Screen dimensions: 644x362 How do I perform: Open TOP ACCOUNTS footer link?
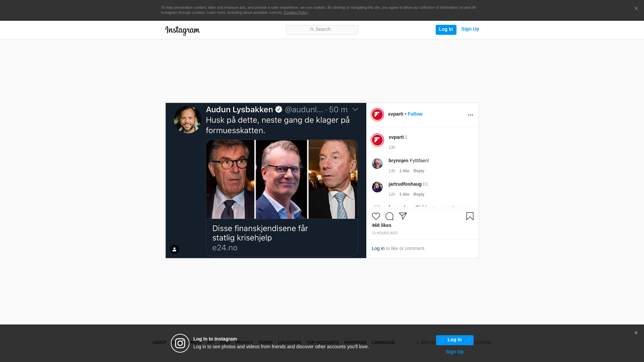click(x=323, y=343)
